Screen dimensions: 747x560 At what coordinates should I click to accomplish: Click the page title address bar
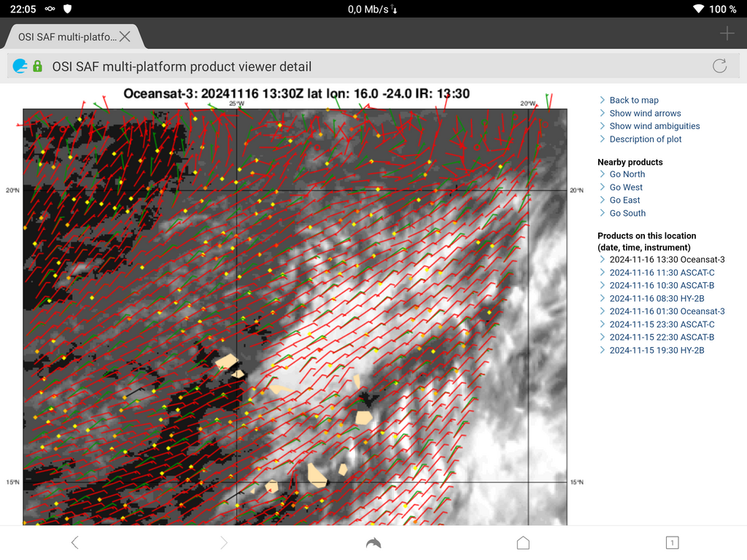(373, 66)
